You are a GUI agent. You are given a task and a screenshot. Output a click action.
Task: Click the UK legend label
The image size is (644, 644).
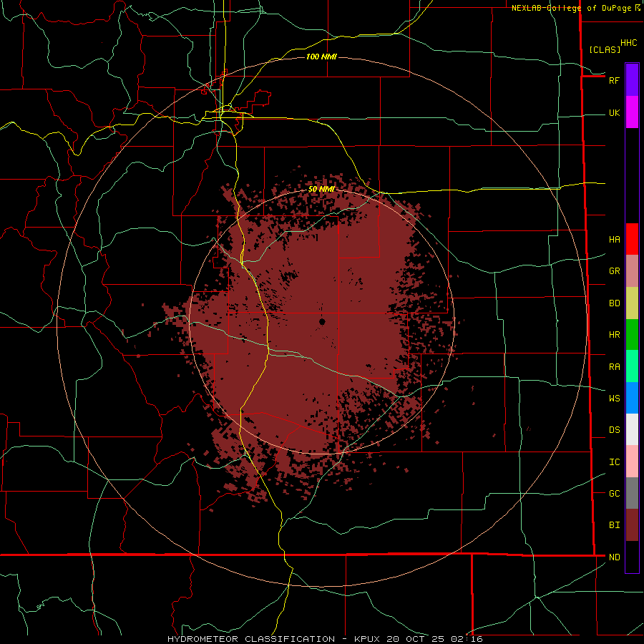tap(614, 113)
